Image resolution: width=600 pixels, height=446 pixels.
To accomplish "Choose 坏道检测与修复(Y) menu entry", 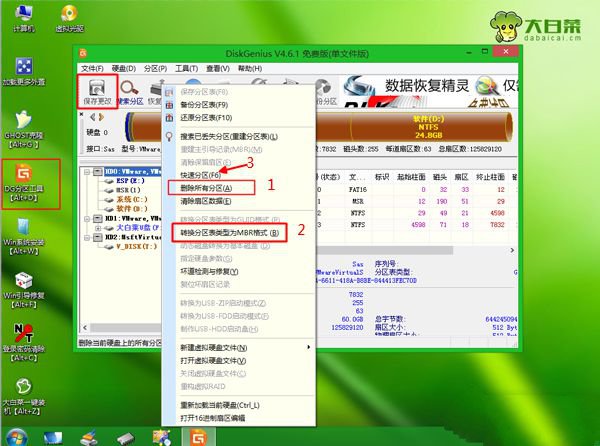I will pos(209,272).
